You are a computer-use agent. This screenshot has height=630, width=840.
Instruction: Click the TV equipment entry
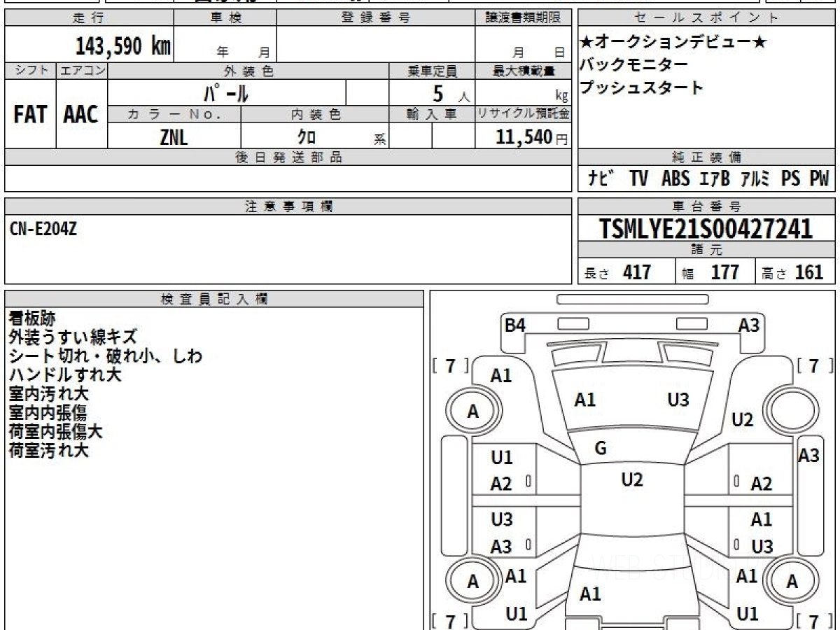coord(638,178)
